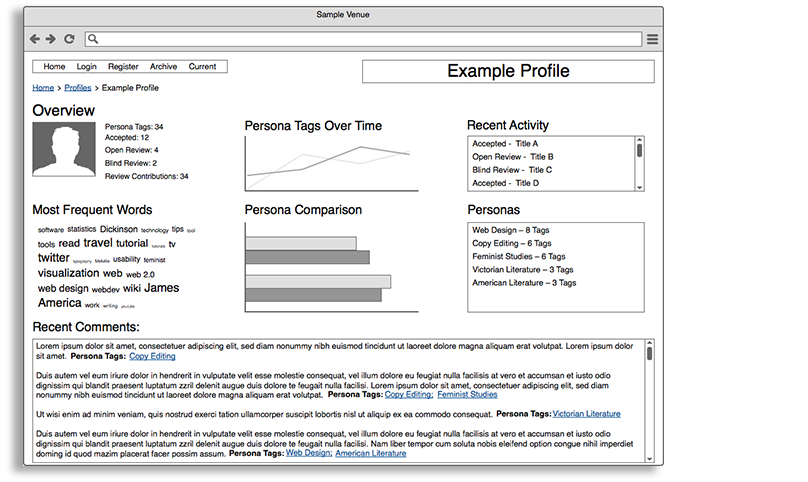
Task: Open the Login menu item
Action: point(87,67)
